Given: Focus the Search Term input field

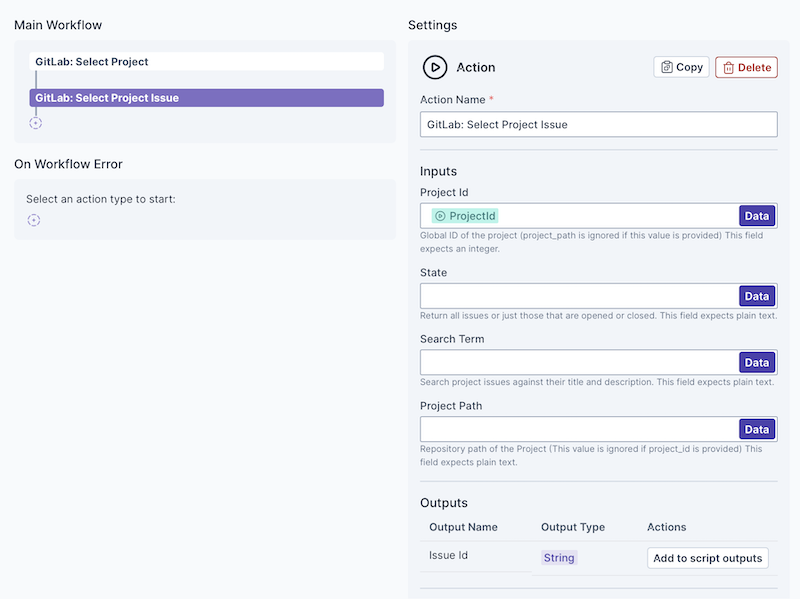Looking at the screenshot, I should pyautogui.click(x=579, y=363).
